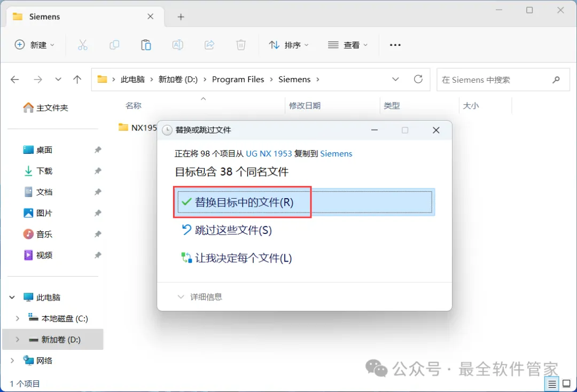This screenshot has width=577, height=392.
Task: Expand address bar history dropdown
Action: click(395, 80)
